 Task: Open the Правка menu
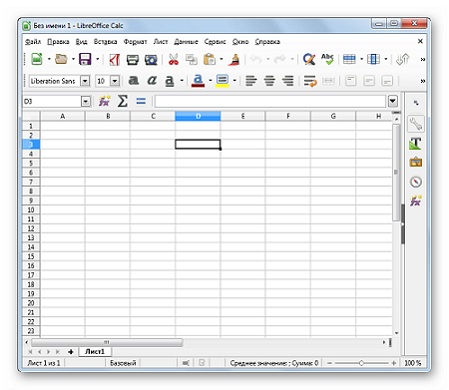(58, 42)
